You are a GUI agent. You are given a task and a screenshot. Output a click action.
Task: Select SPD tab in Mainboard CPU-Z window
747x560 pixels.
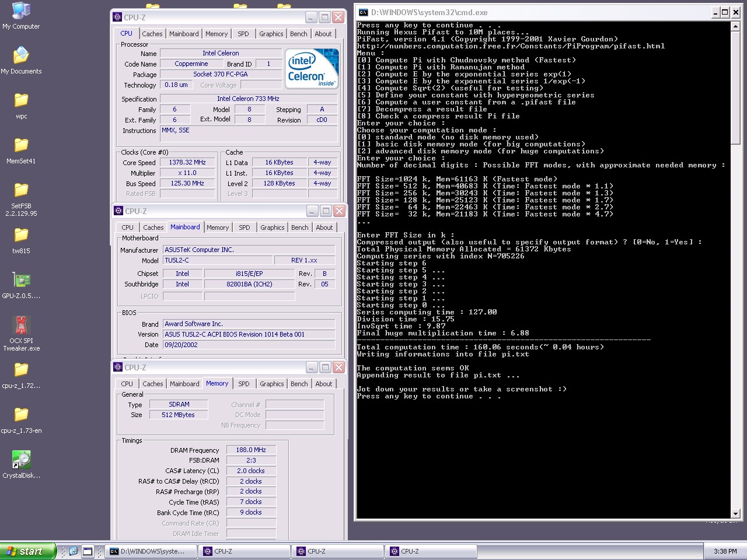pos(245,228)
